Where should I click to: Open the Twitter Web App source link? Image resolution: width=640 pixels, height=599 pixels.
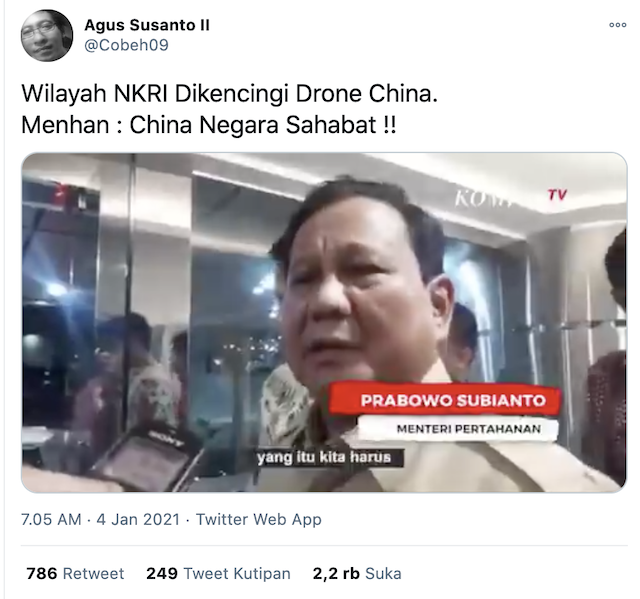[259, 519]
